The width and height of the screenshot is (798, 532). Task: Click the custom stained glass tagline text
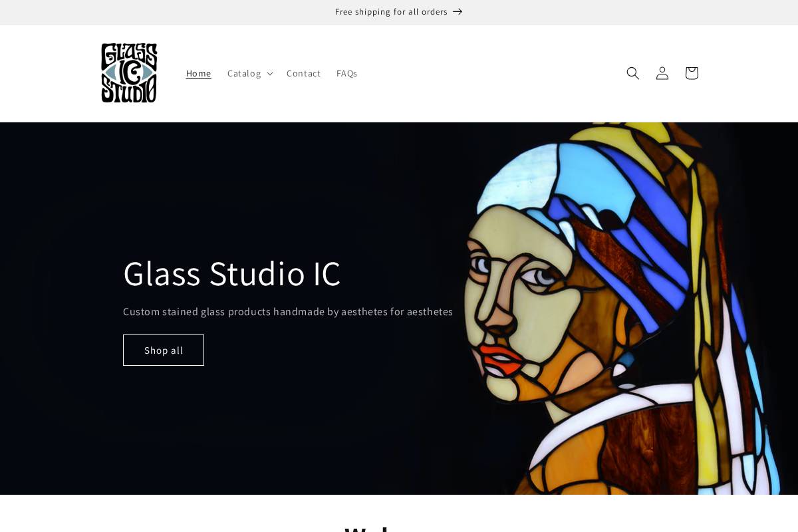[288, 311]
